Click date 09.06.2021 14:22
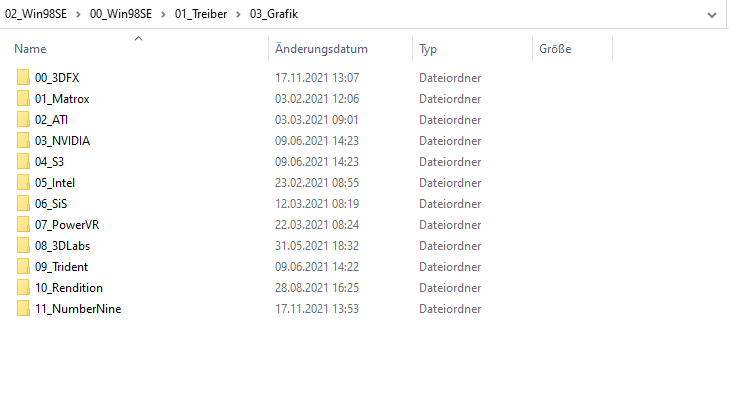 tap(317, 266)
